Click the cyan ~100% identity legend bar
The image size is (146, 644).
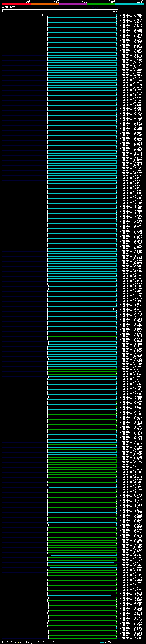pos(130,4)
